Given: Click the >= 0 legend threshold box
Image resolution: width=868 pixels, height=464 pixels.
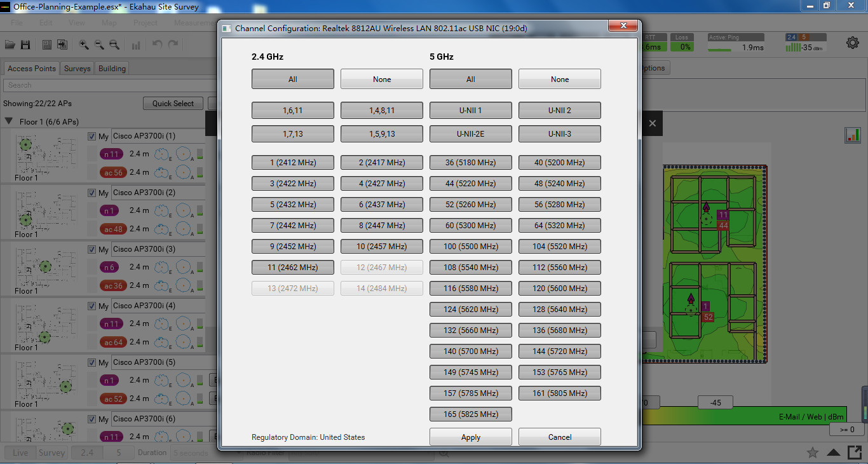Looking at the screenshot, I should click(x=847, y=429).
